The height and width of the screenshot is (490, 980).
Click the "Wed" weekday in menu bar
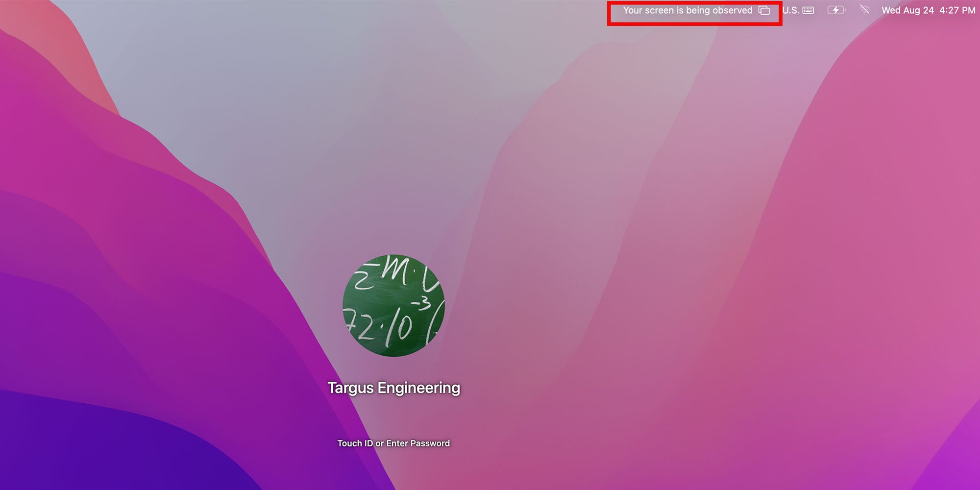click(x=891, y=10)
